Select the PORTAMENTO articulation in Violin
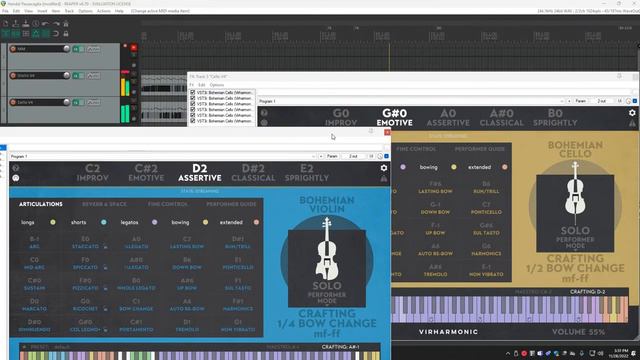The width and height of the screenshot is (640, 360). pos(136,326)
